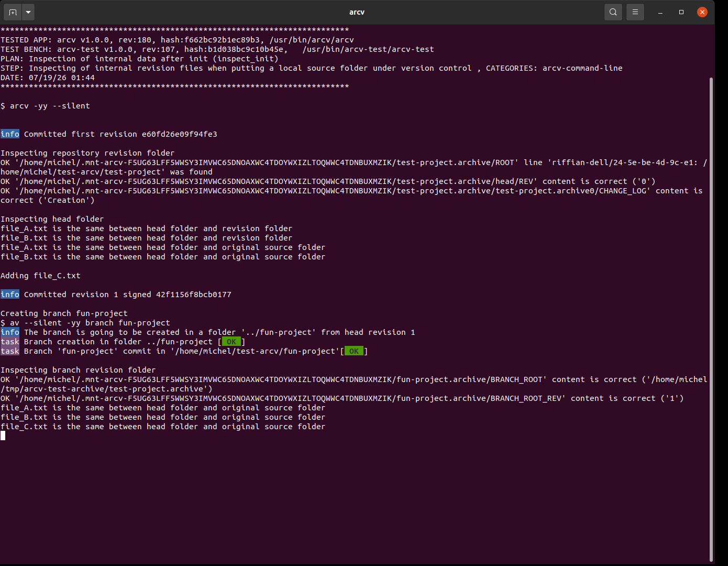Viewport: 728px width, 566px height.
Task: Click 'Creating branch fun-project' line
Action: 64,313
